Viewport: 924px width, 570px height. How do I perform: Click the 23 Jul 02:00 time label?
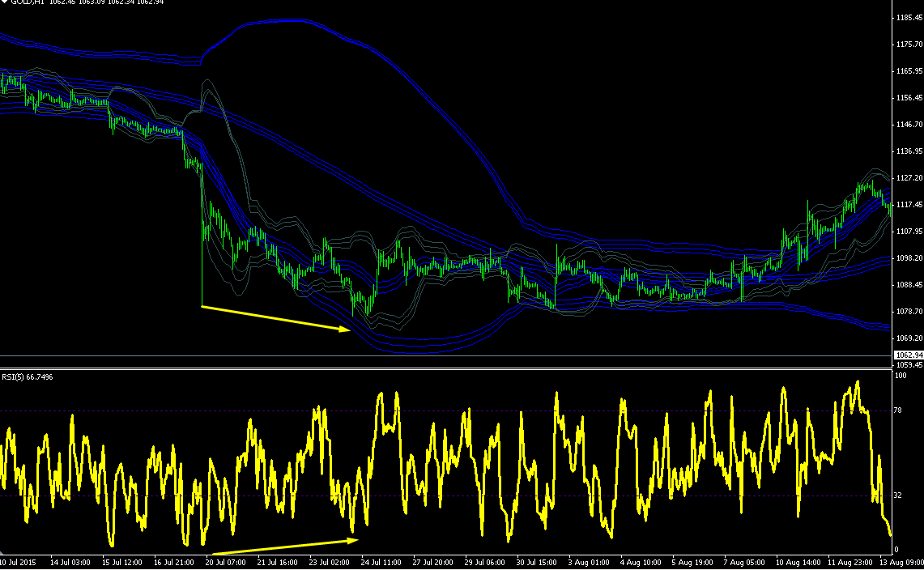pos(330,563)
